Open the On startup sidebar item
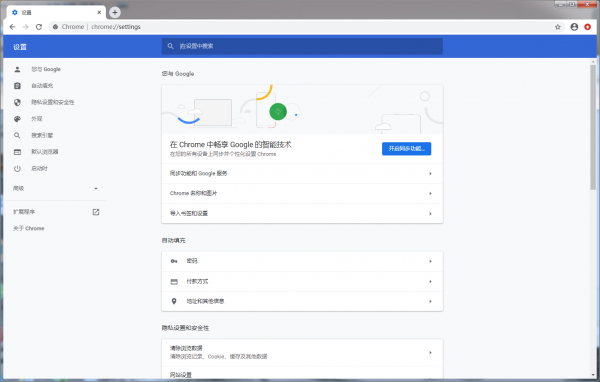 pos(39,168)
